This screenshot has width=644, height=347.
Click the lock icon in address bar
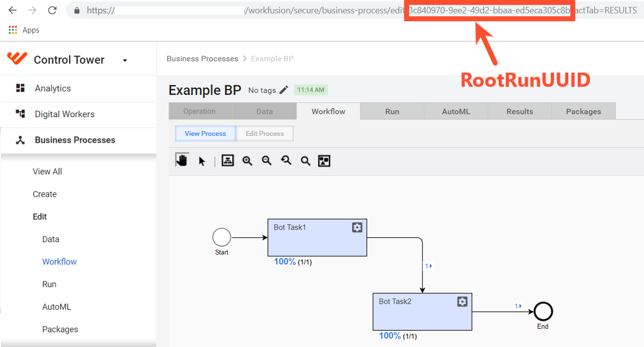coord(76,10)
